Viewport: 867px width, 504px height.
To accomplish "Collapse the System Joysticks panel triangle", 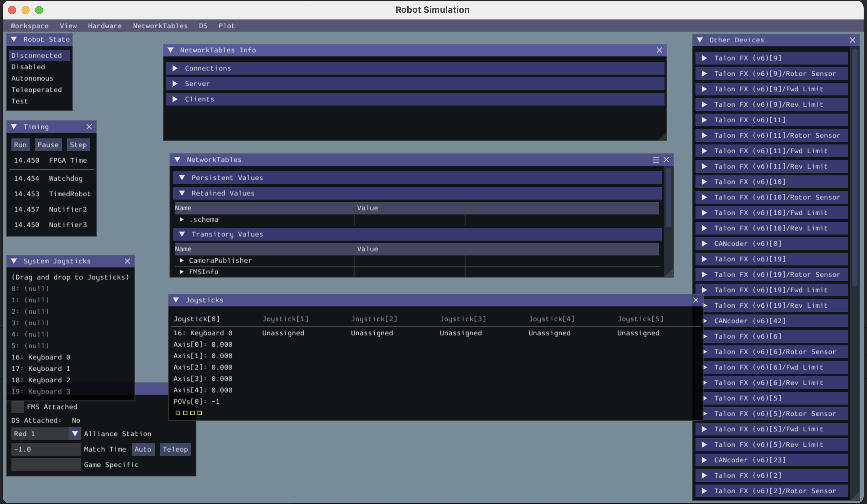I will [x=14, y=261].
